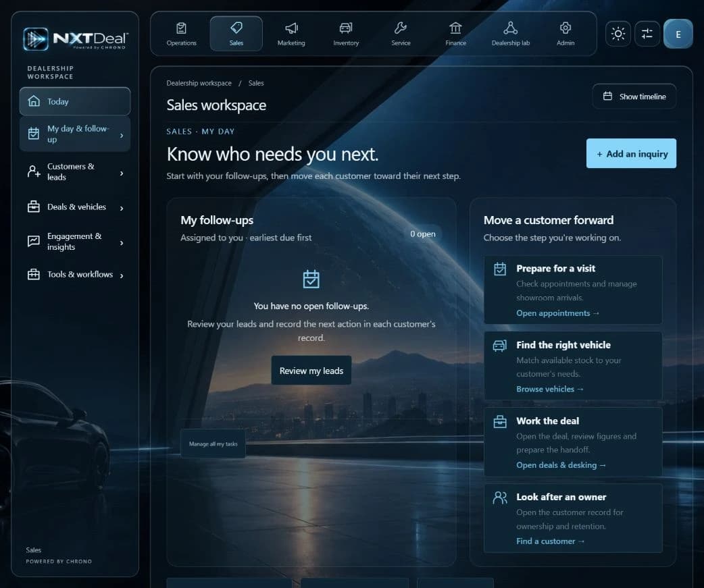Follow Open appointments link

[x=557, y=313]
